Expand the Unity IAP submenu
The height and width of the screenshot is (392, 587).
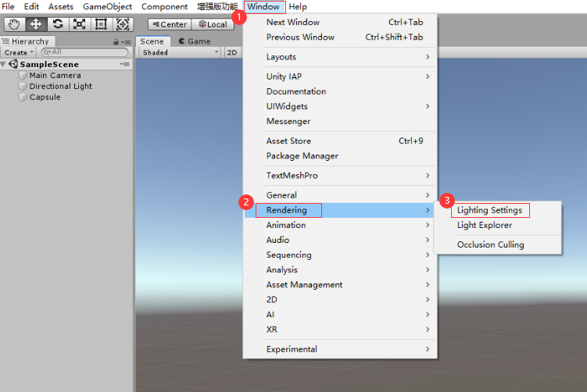coord(340,77)
